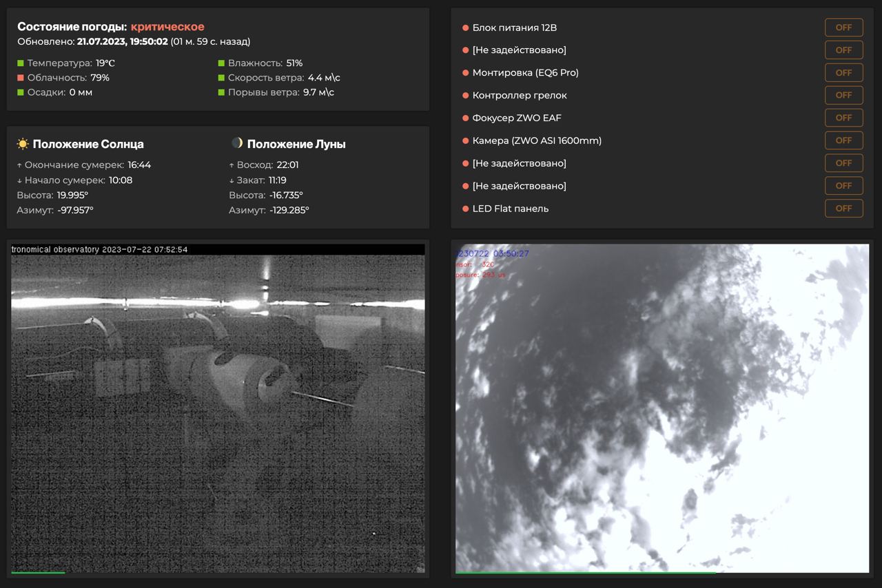Click red status dot of Блок питания 12В
The image size is (882, 588).
click(x=465, y=28)
